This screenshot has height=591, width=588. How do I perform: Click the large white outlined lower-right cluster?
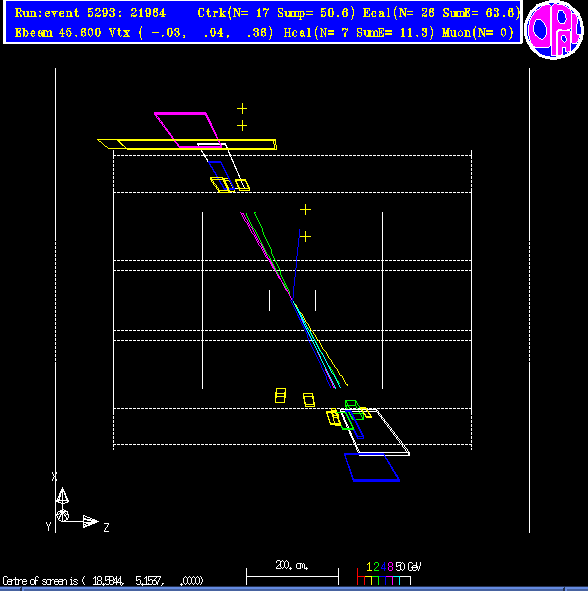point(375,432)
